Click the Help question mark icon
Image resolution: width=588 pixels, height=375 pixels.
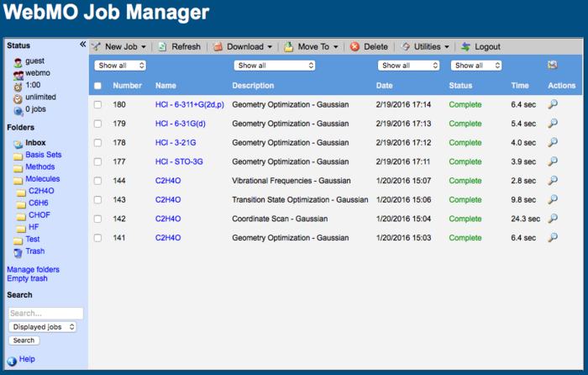pos(12,360)
